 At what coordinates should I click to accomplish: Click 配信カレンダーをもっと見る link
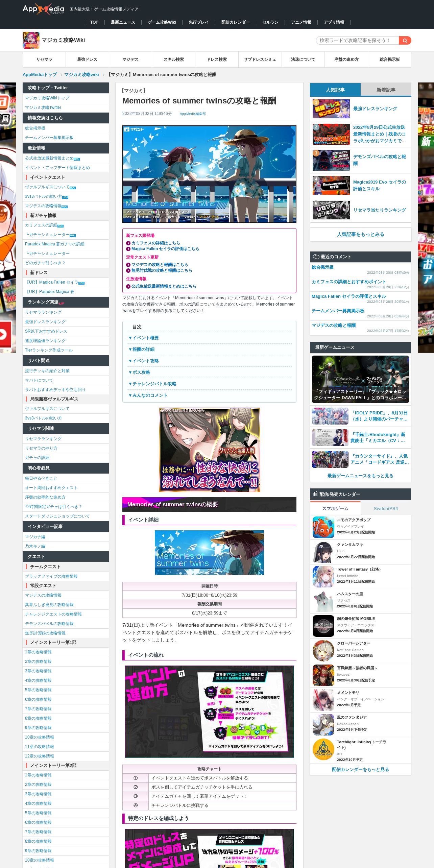360,769
